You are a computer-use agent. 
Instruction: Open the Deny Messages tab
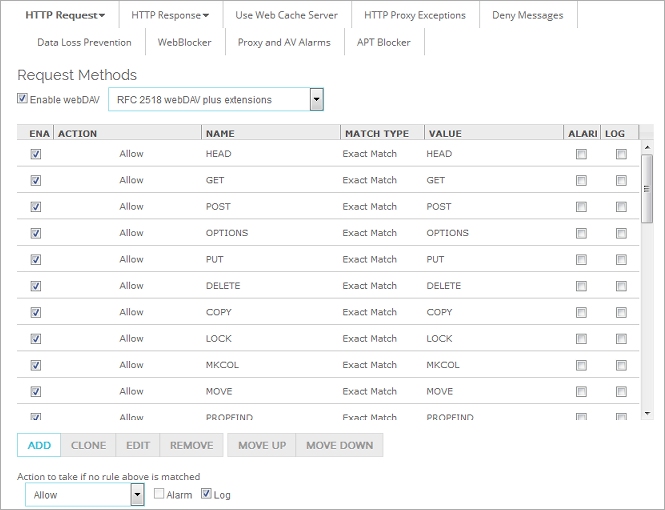527,15
